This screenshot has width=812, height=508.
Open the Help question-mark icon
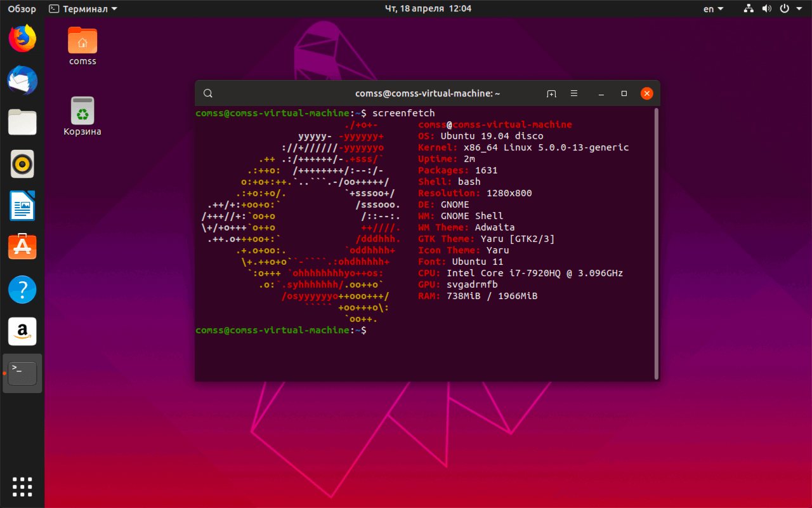[x=22, y=290]
